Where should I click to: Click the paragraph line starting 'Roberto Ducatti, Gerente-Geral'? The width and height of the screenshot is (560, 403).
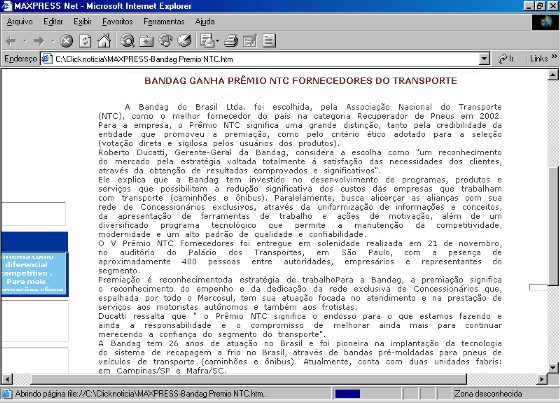click(x=300, y=153)
